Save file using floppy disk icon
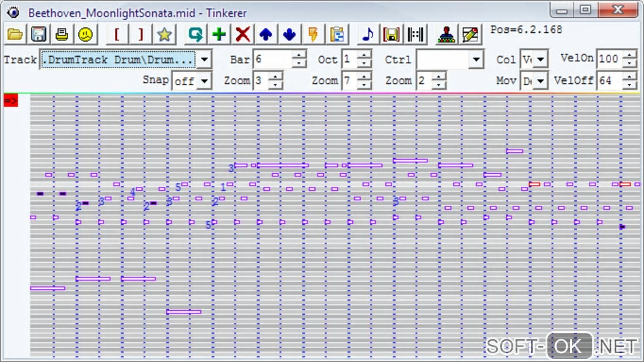The image size is (644, 362). pos(39,35)
